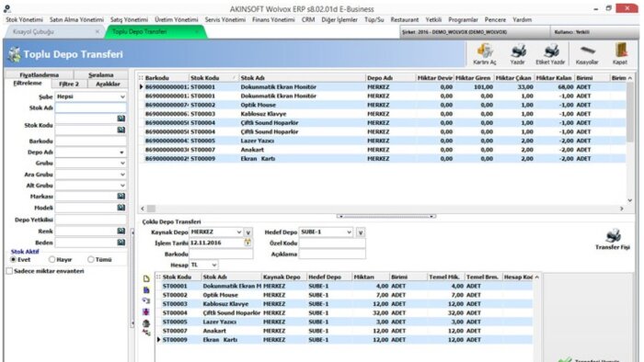Sort by Miktar Kalan column header
Viewport: 644px width, 362px height.
554,78
